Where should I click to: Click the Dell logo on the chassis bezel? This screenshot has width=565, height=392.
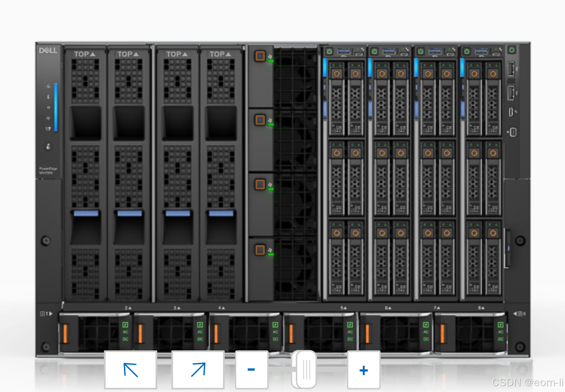coord(48,51)
